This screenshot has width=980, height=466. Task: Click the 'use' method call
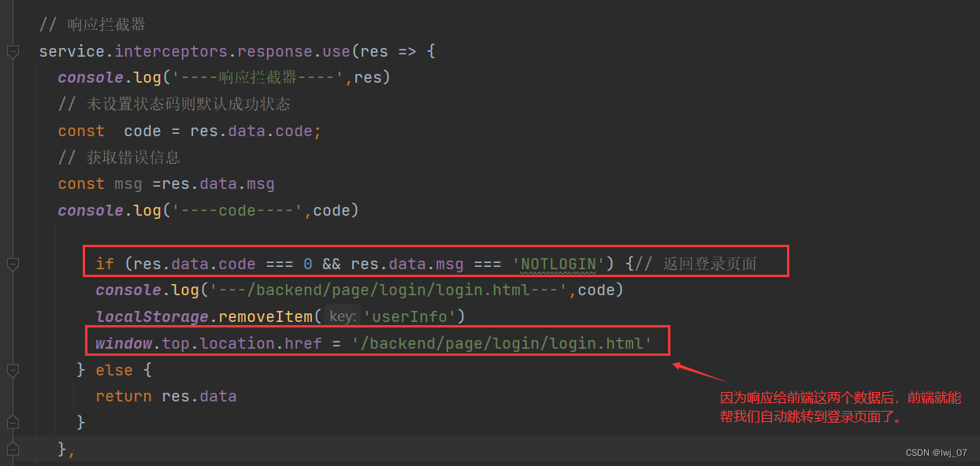336,52
